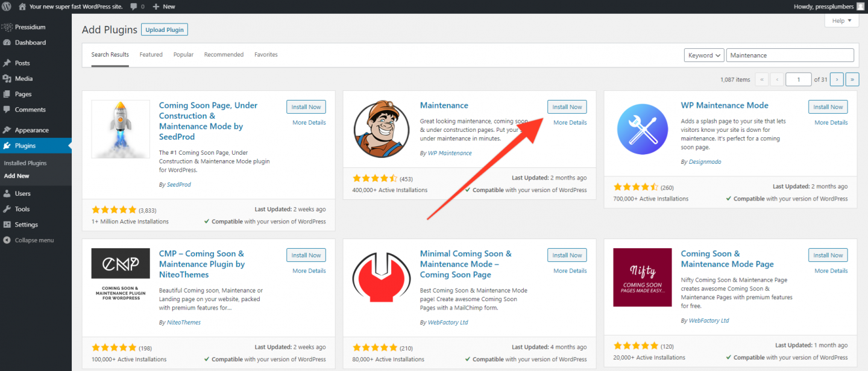
Task: Click the Pages icon in sidebar
Action: coord(7,95)
